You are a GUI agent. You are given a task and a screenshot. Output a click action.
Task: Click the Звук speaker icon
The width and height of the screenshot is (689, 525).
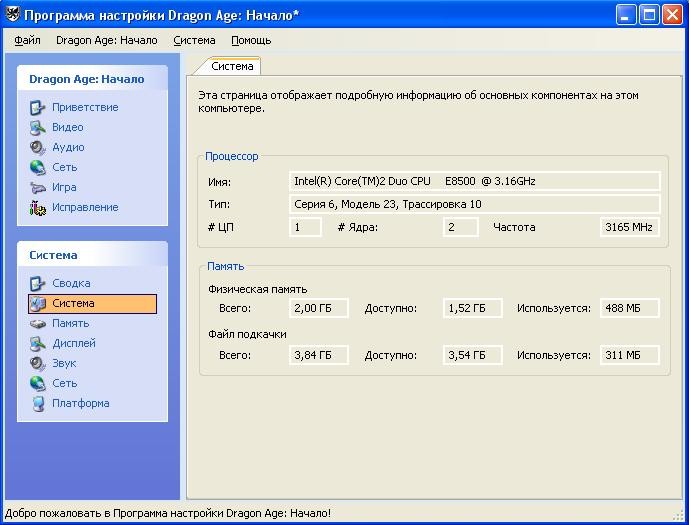click(37, 364)
